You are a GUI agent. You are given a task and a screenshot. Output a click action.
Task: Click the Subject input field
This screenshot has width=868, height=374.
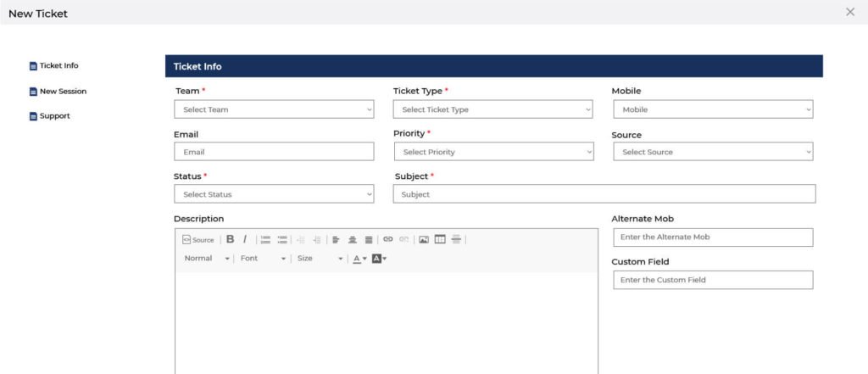click(x=604, y=194)
